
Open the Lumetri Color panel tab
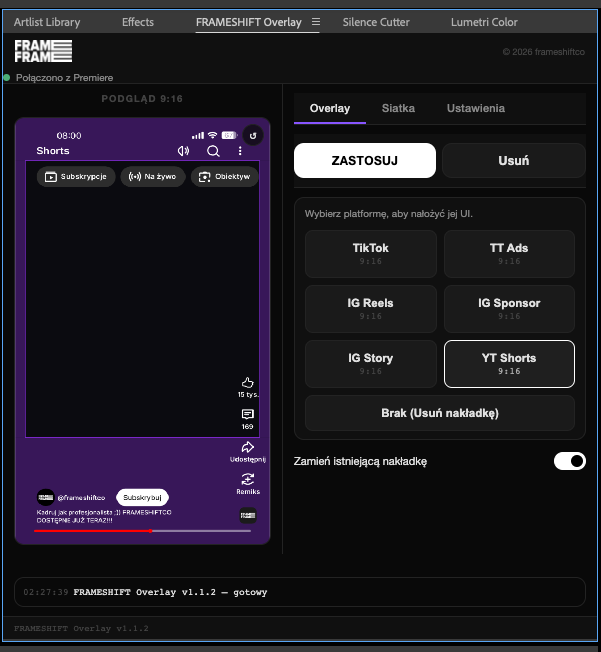click(484, 22)
